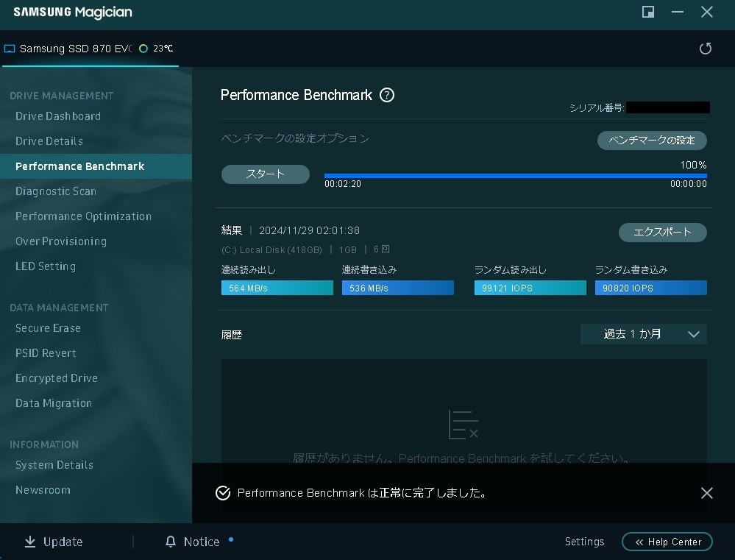Click the スタート button to begin benchmark
The width and height of the screenshot is (735, 560).
pyautogui.click(x=266, y=174)
